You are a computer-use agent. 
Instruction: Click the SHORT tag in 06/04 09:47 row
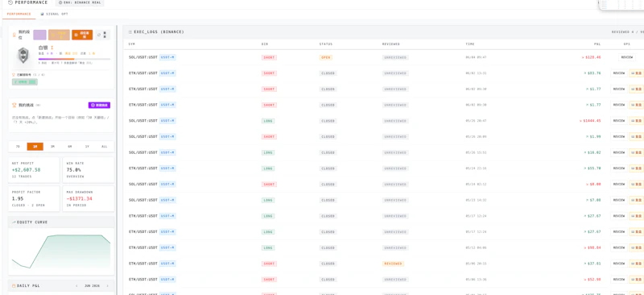click(x=269, y=57)
